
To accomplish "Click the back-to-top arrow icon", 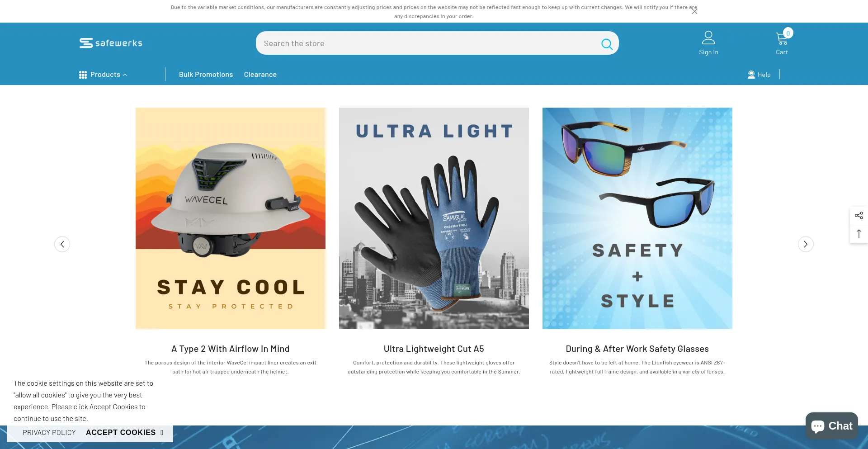I will (x=859, y=234).
